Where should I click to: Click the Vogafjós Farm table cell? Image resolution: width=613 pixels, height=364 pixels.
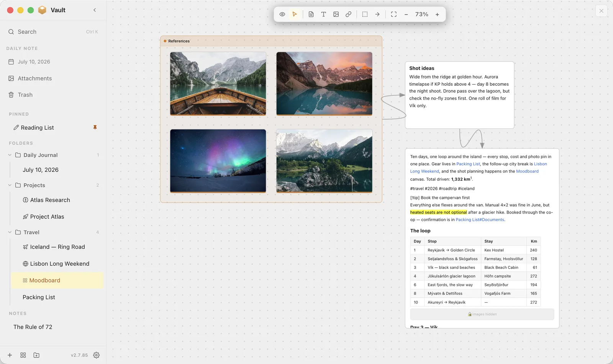503,294
